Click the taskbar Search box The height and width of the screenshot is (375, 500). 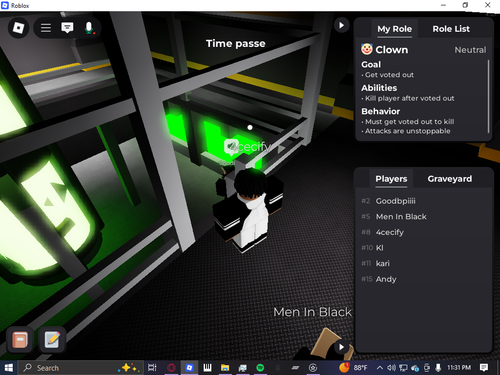point(80,368)
